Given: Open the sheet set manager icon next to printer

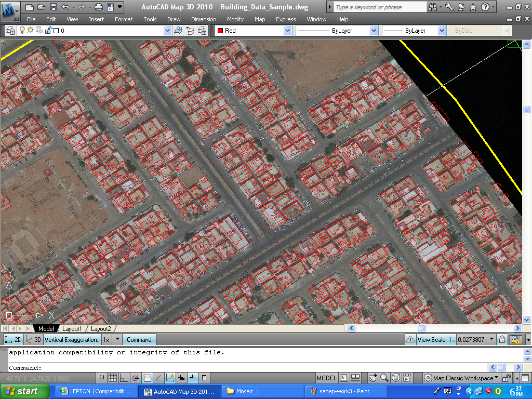Looking at the screenshot, I should (x=110, y=7).
